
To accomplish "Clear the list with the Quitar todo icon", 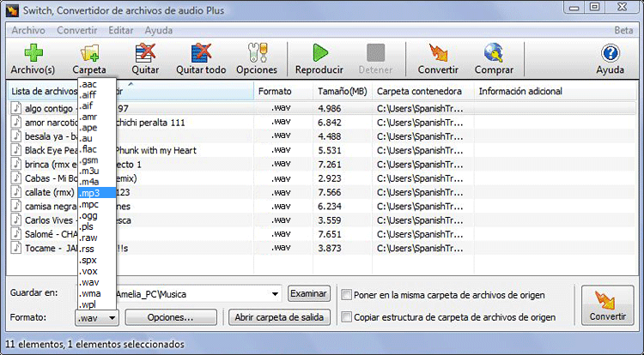I will [x=201, y=59].
